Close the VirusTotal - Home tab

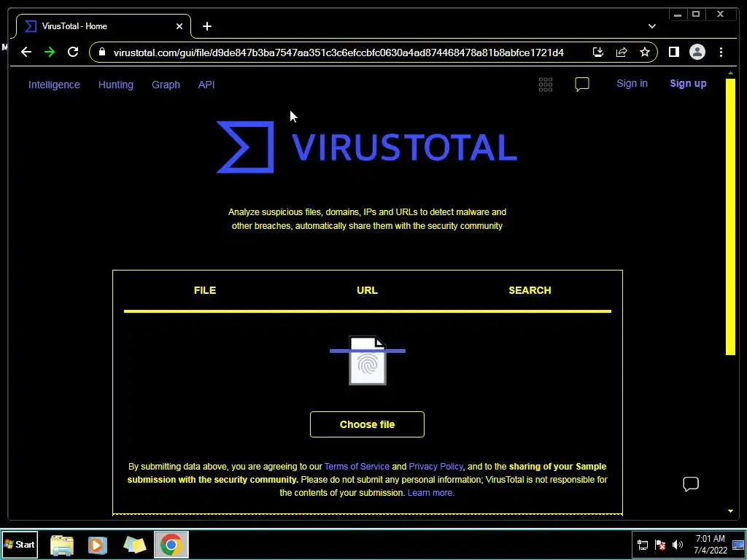click(x=179, y=26)
